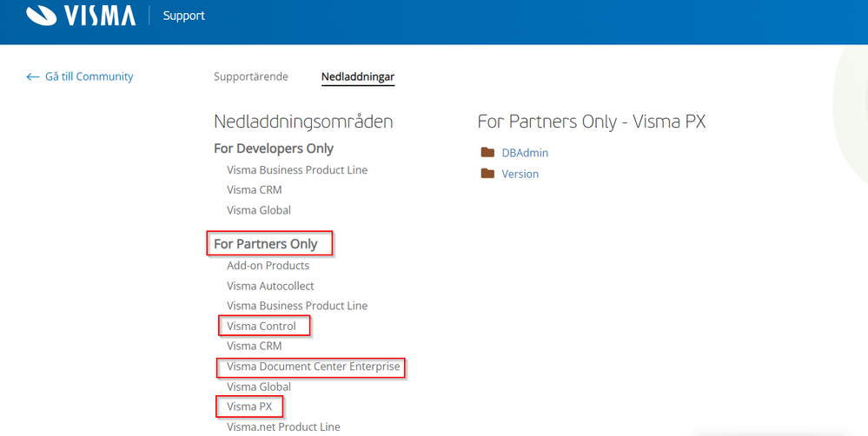Click the Visma logo in header
This screenshot has height=436, width=868.
click(x=81, y=16)
